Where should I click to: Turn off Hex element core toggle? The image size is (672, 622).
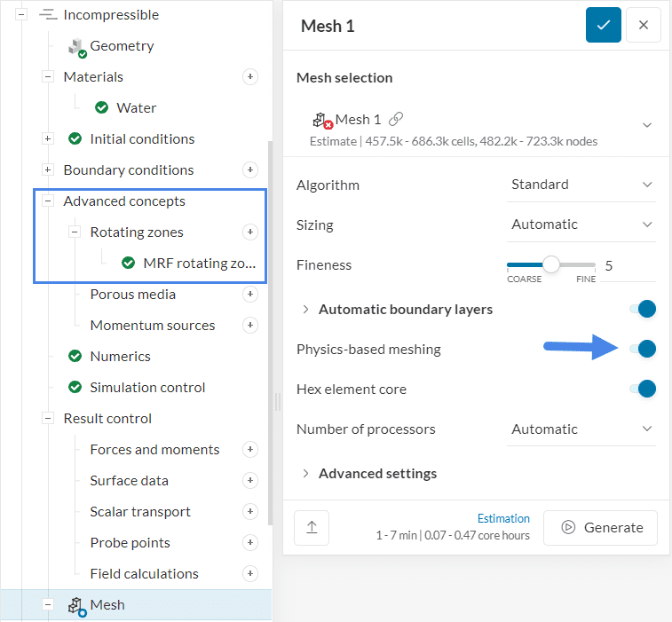[643, 389]
